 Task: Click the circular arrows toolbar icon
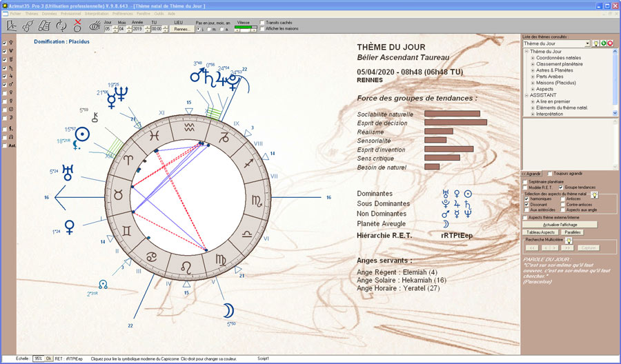(61, 26)
